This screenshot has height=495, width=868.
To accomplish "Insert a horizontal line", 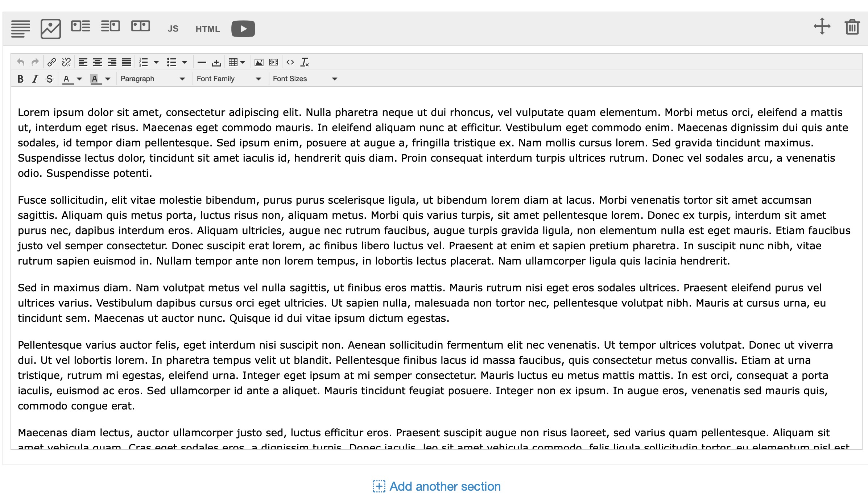I will 202,62.
